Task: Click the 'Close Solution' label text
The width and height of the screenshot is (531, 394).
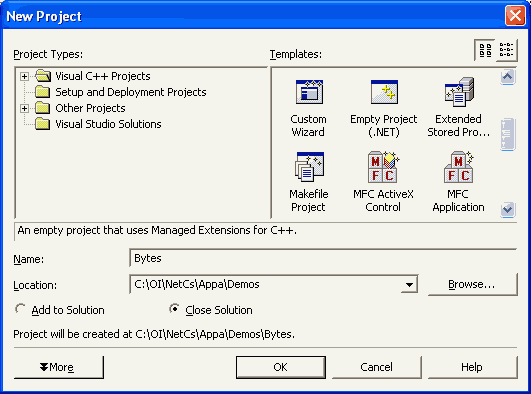Action: coord(219,310)
